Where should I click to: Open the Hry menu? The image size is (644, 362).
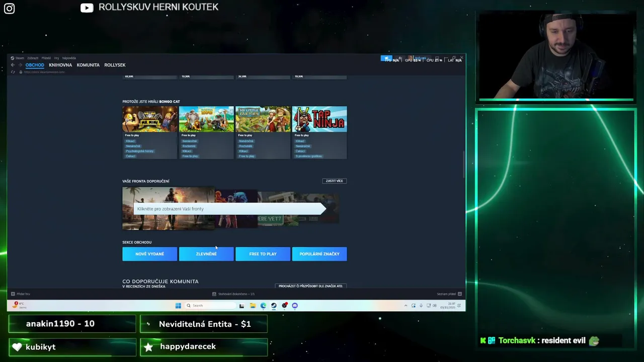(56, 58)
